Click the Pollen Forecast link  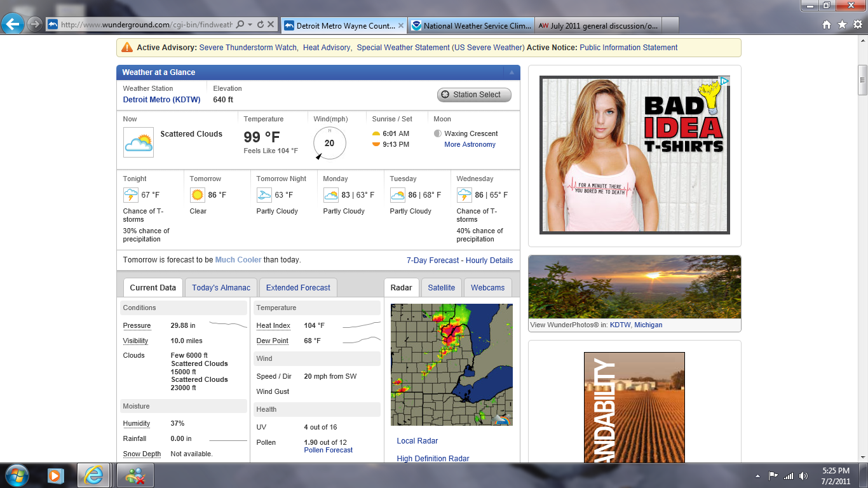click(x=329, y=450)
